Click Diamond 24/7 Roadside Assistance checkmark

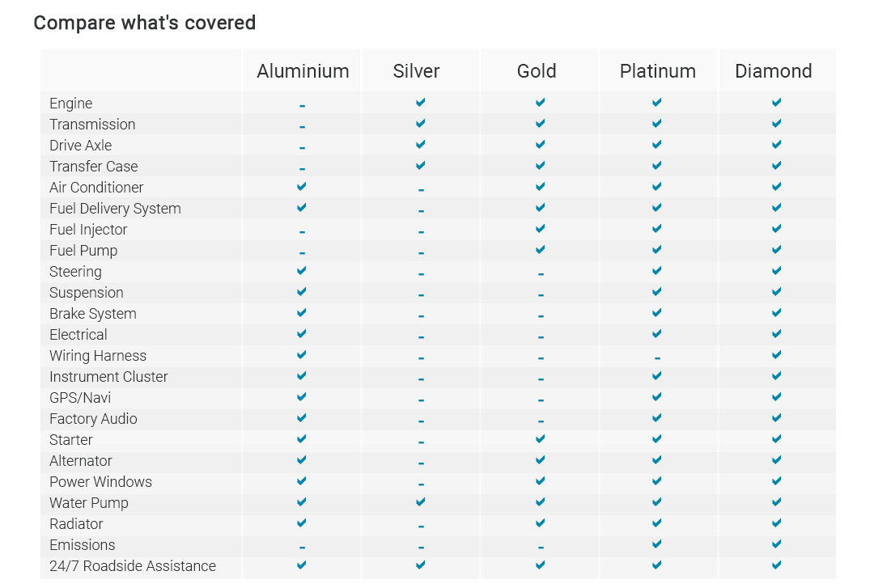(776, 565)
